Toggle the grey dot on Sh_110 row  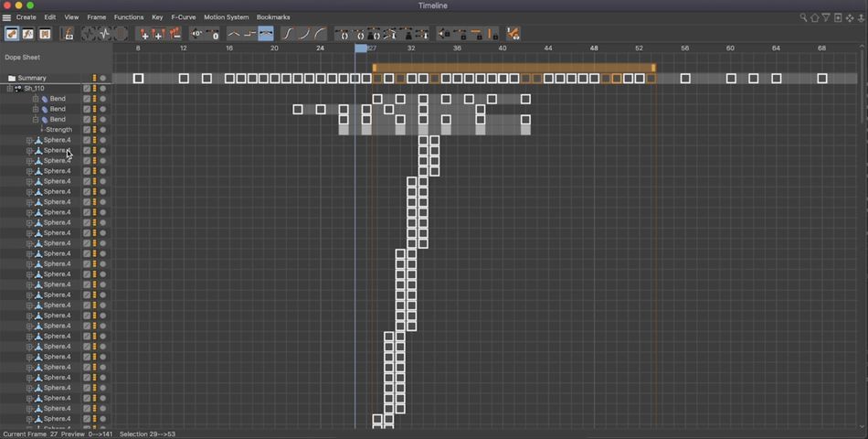click(x=103, y=89)
